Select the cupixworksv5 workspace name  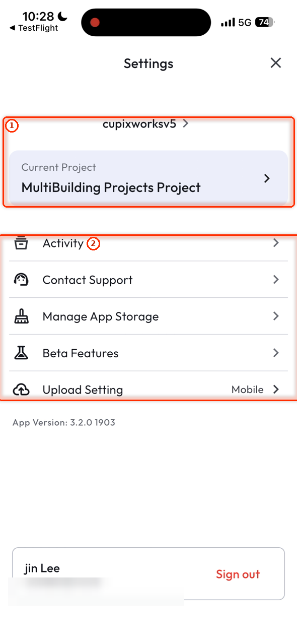pos(139,123)
